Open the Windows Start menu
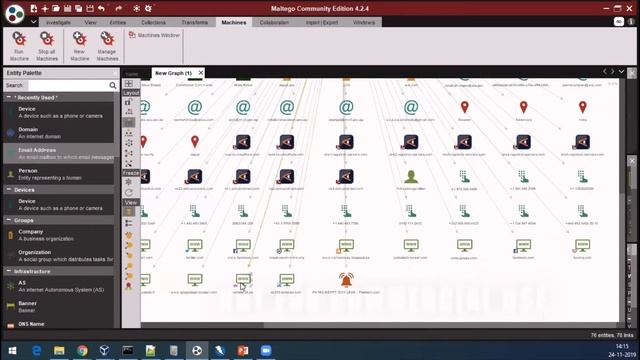This screenshot has width=640, height=360. tap(12, 351)
